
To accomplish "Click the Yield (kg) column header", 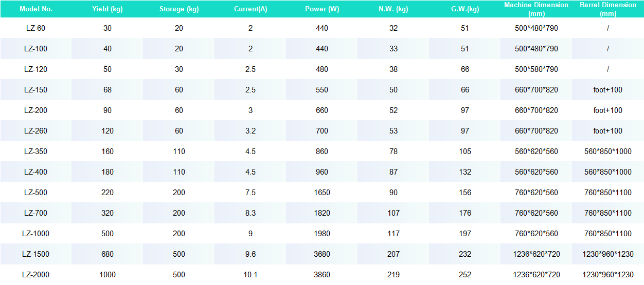I will pyautogui.click(x=107, y=9).
